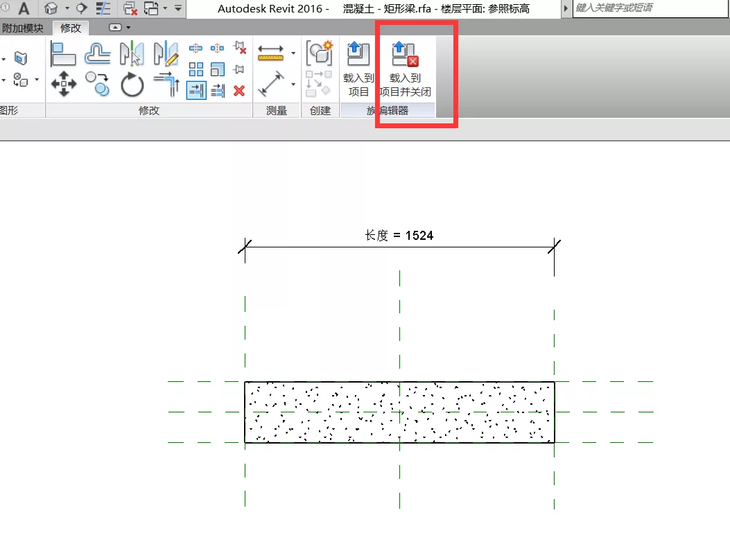Switch to the 附加模块 tab

pos(22,28)
